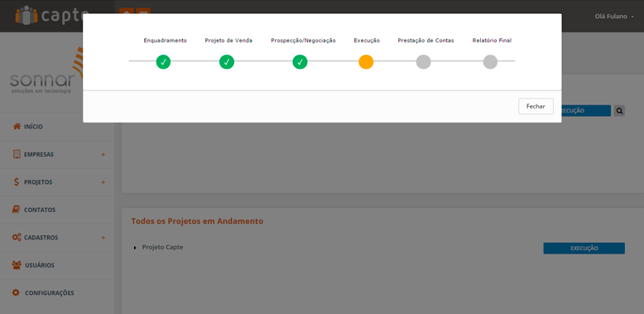Expand the Projeto Capte row arrow
The height and width of the screenshot is (314, 644).
[x=135, y=248]
